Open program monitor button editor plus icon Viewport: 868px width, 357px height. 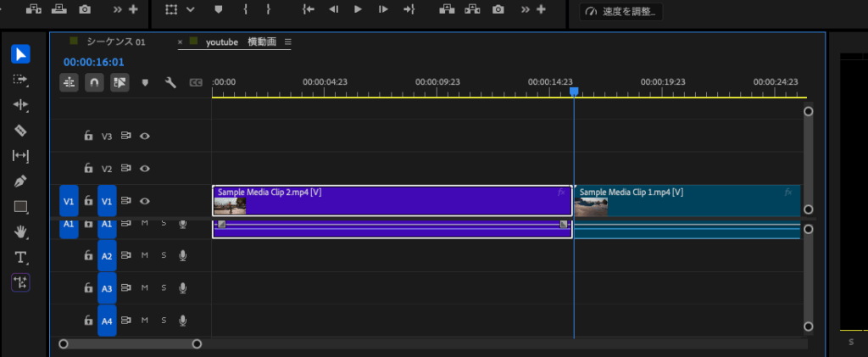coord(541,9)
